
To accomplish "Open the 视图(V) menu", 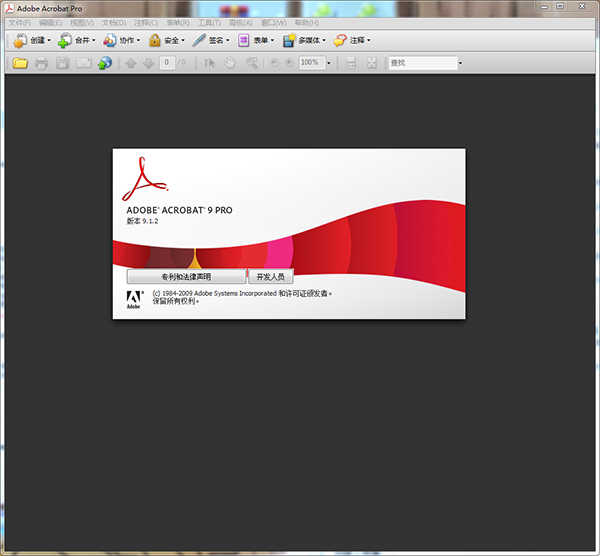I will tap(82, 23).
